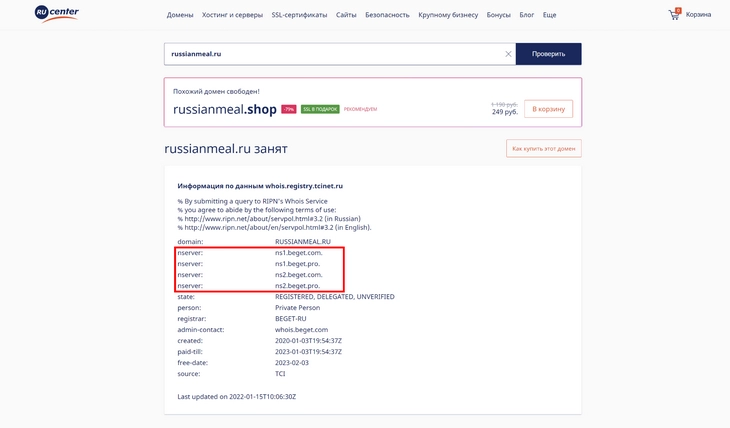Image resolution: width=730 pixels, height=428 pixels.
Task: Click the 249 руб. price
Action: tap(505, 112)
